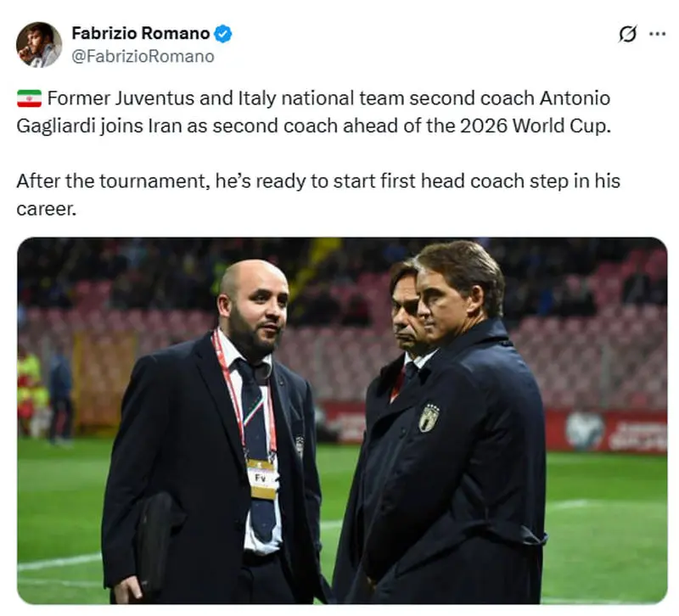Open the three-dot more options menu
This screenshot has height=616, width=679.
pyautogui.click(x=657, y=34)
